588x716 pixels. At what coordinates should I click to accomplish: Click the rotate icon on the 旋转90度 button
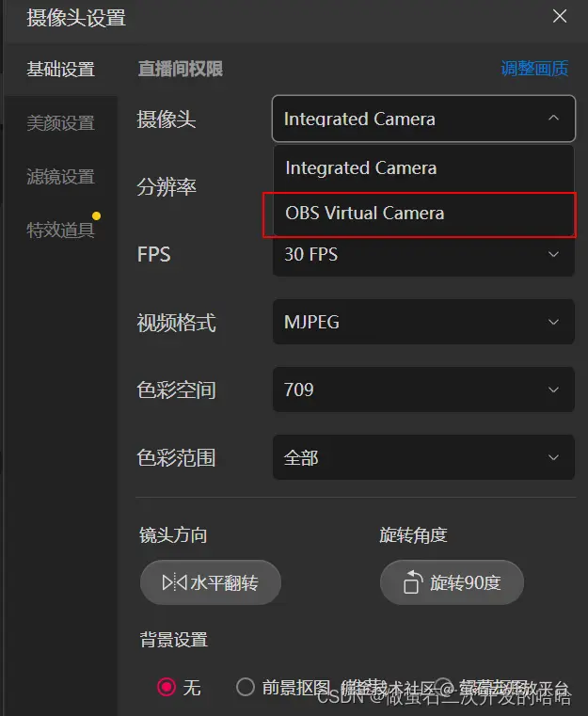point(411,583)
